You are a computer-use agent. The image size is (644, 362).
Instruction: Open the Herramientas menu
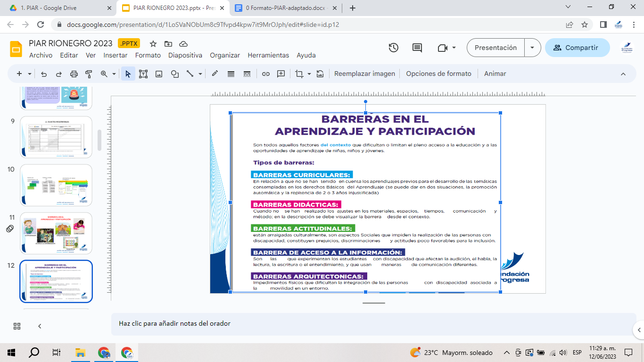268,55
